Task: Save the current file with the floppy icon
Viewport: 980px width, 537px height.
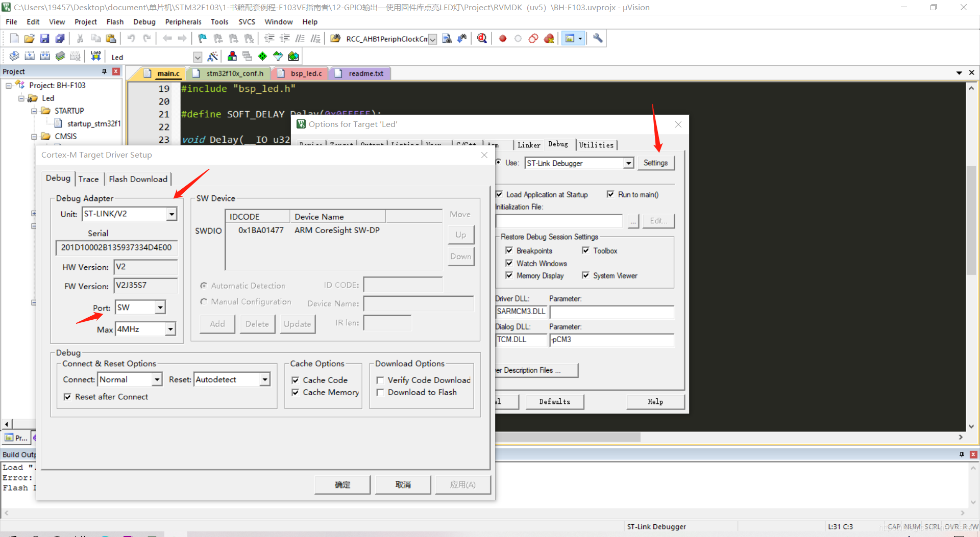Action: (45, 38)
